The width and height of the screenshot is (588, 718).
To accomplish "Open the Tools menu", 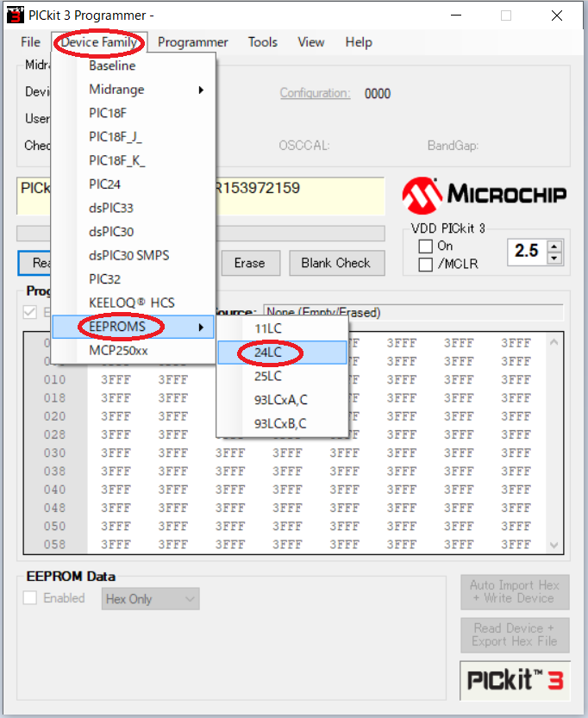I will tap(263, 42).
